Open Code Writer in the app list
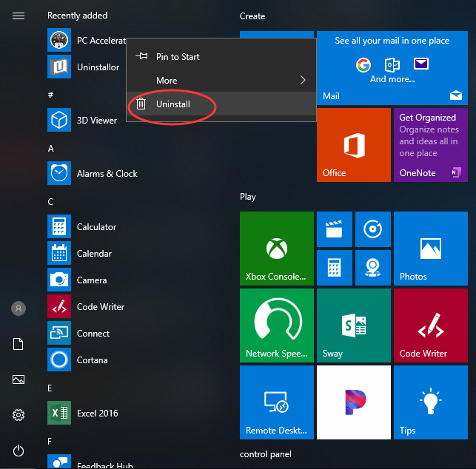The image size is (476, 469). 86,306
